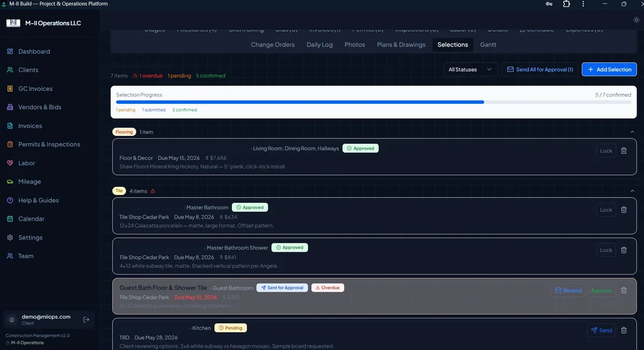Click the Permits & Inspections clipboard icon
Viewport: 644px width, 350px height.
pos(10,144)
